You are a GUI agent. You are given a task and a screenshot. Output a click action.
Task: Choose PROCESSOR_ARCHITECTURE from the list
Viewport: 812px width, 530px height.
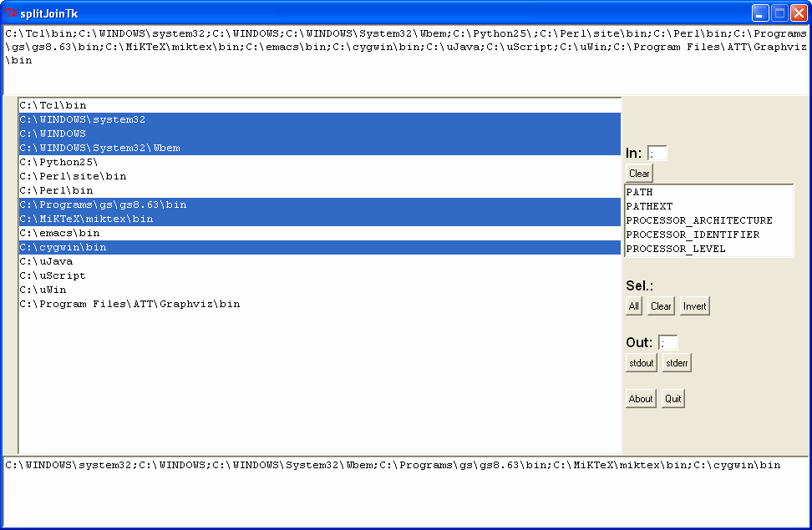(x=698, y=220)
